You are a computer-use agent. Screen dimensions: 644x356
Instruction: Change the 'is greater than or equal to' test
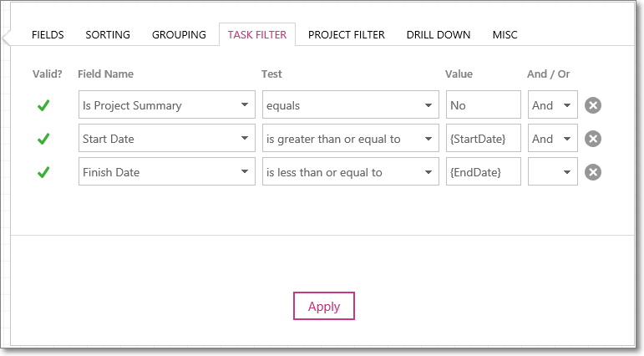tap(351, 138)
